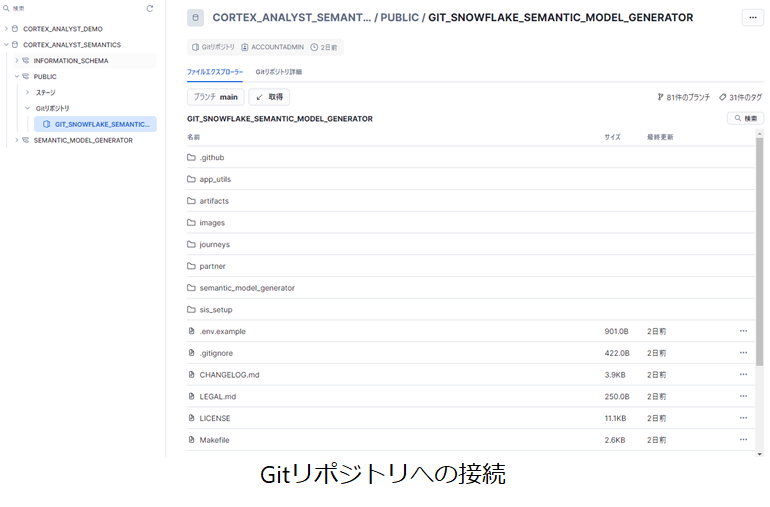The height and width of the screenshot is (507, 770).
Task: Open the artifacts folder
Action: click(214, 201)
